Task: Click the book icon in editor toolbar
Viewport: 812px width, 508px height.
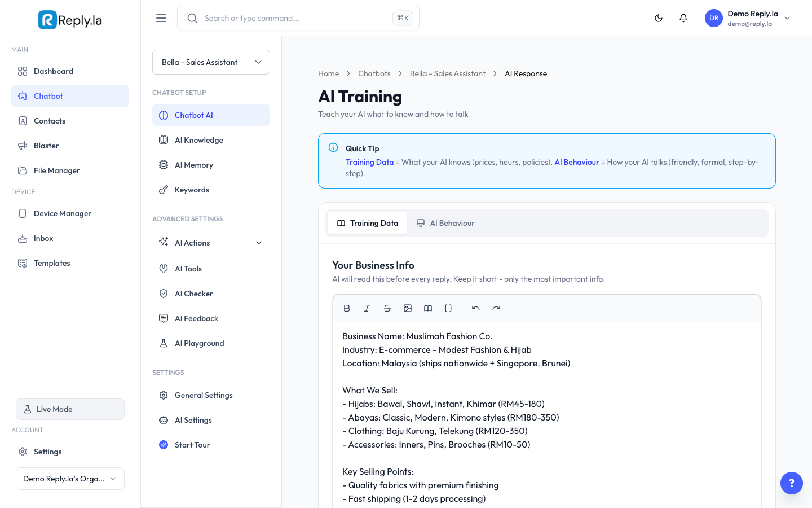Action: [x=428, y=308]
